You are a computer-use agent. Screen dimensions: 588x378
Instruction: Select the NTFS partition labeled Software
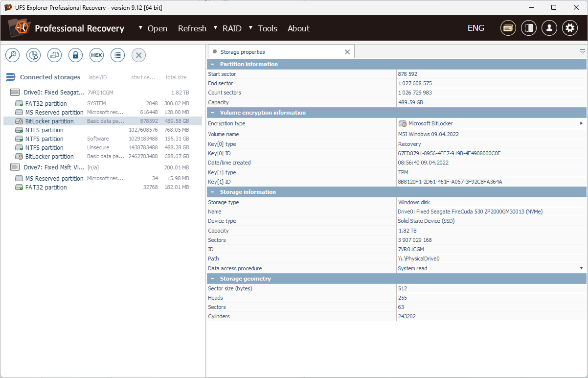click(45, 139)
